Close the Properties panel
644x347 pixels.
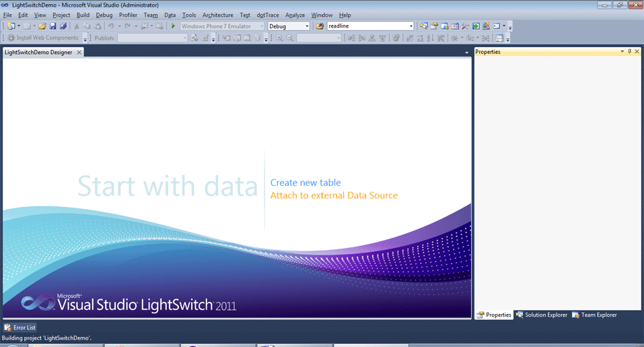coord(637,51)
